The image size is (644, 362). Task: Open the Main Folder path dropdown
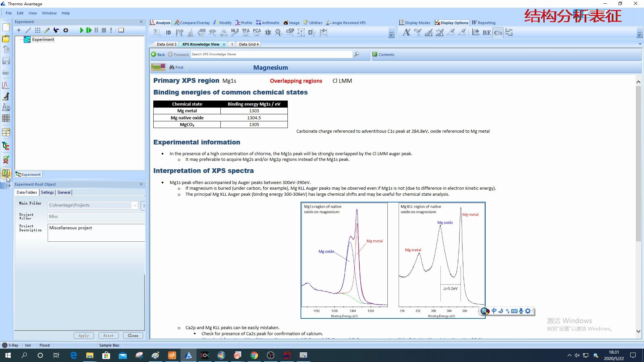[135, 205]
